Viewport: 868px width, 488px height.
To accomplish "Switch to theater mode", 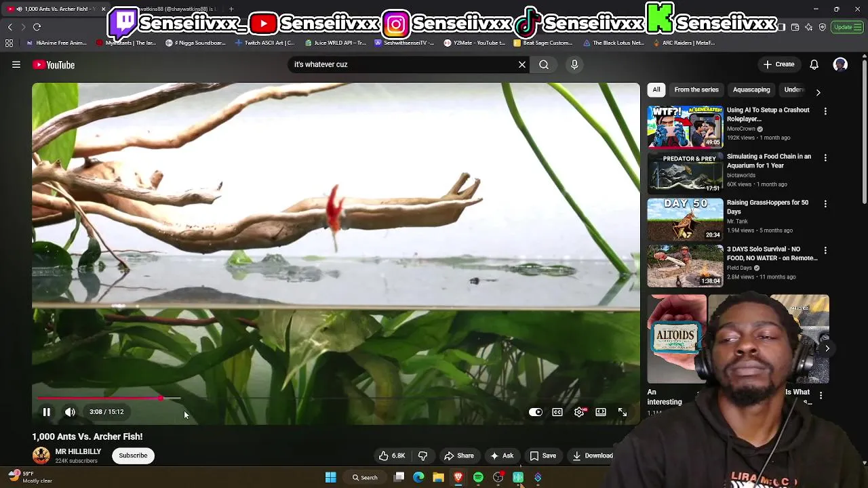I will coord(601,411).
